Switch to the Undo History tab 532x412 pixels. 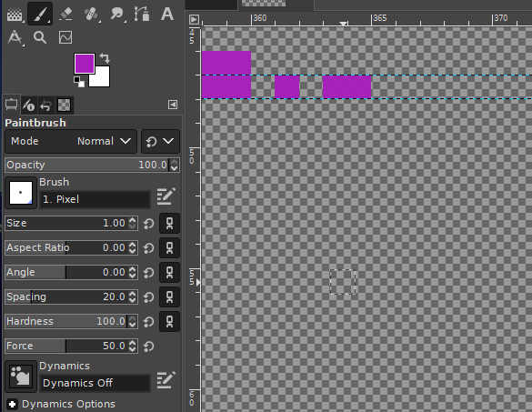[x=45, y=106]
